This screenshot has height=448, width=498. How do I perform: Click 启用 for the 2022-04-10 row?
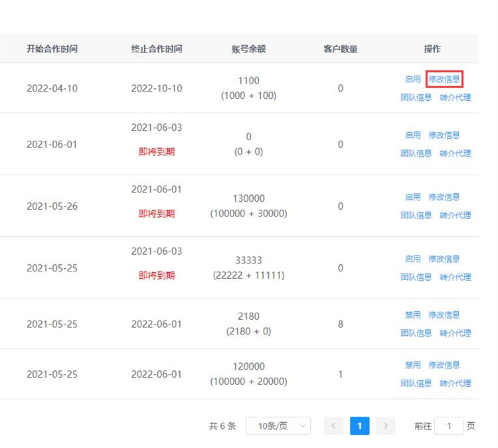tap(412, 79)
